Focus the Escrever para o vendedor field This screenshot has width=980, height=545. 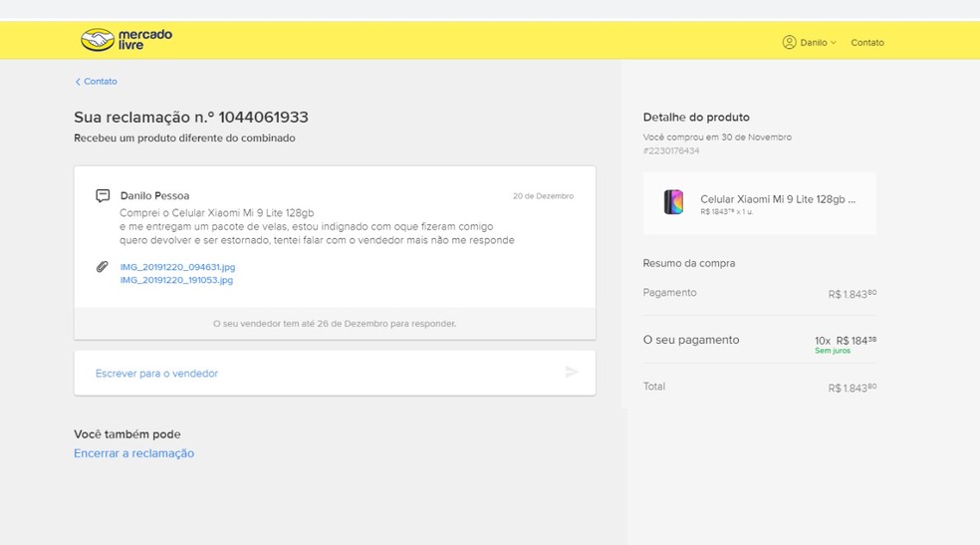(319, 373)
